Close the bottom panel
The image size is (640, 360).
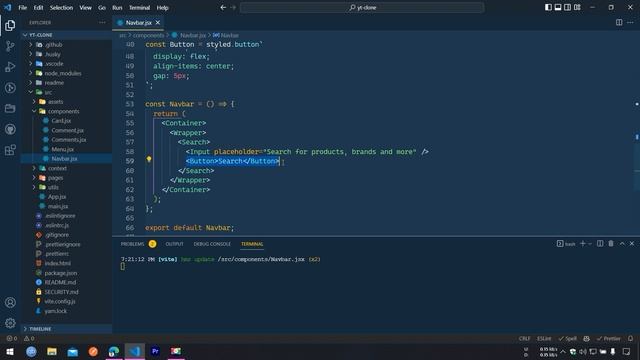(x=632, y=244)
